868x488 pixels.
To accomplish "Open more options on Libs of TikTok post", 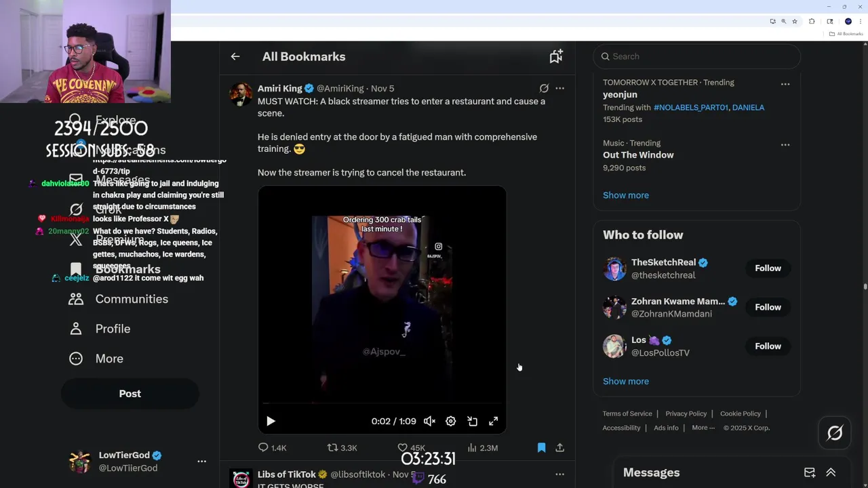I will (x=559, y=474).
